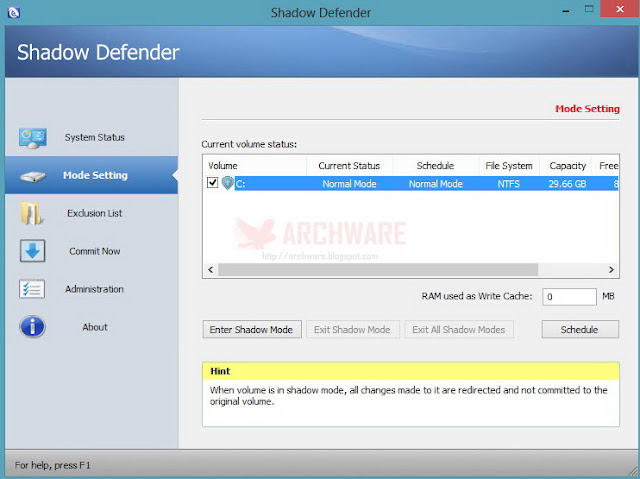Click the Shadow Defender title bar app icon
The width and height of the screenshot is (640, 479).
point(13,13)
